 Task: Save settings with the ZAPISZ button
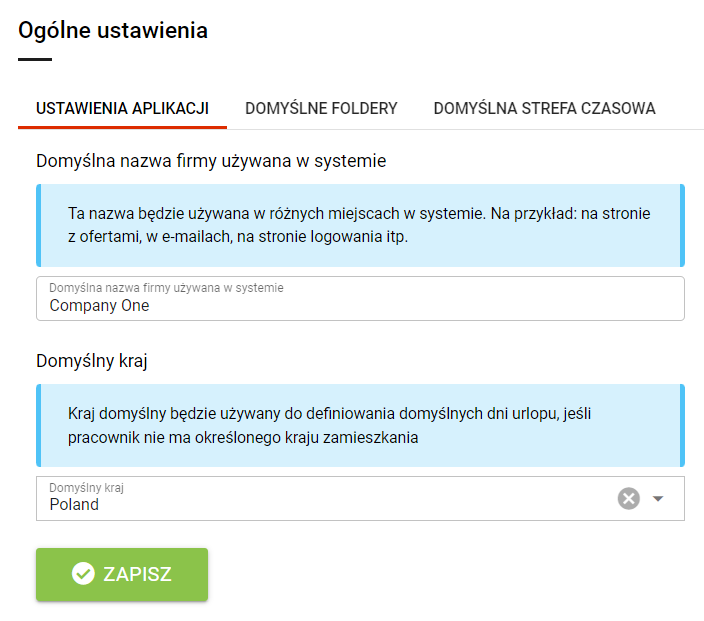coord(122,574)
